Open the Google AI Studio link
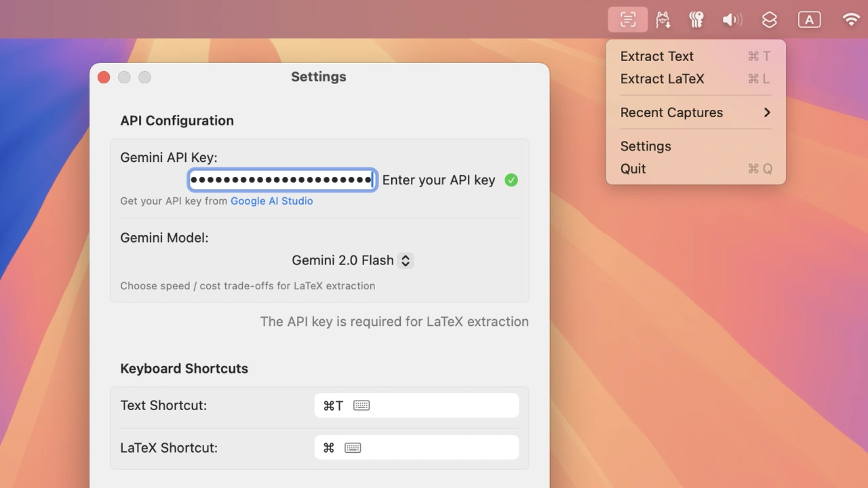Image resolution: width=868 pixels, height=488 pixels. click(x=271, y=201)
